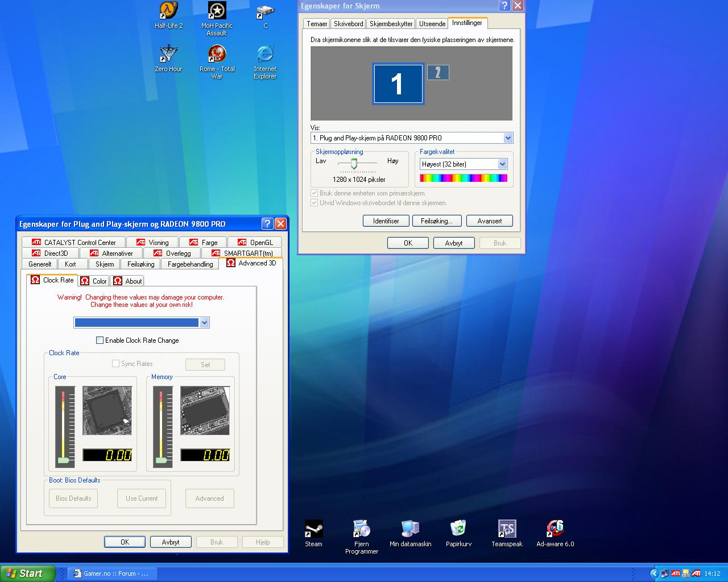Switch to the Generelt tab
The height and width of the screenshot is (582, 728).
coord(40,264)
